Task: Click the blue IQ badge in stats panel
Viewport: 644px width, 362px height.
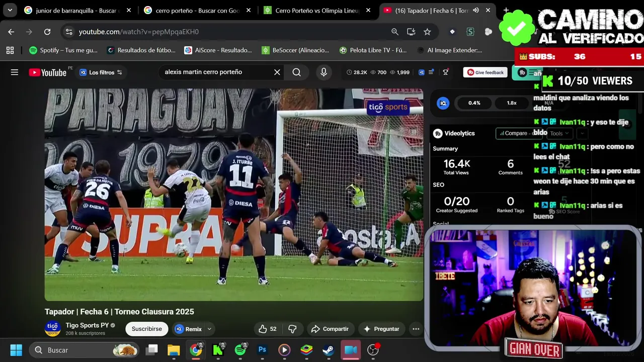Action: tap(443, 103)
